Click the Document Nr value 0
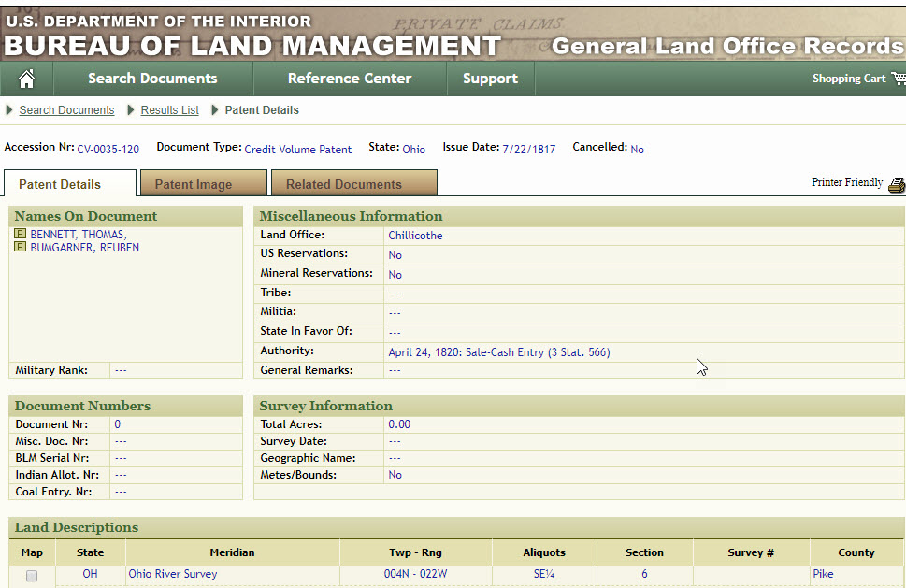The height and width of the screenshot is (588, 906). (x=117, y=424)
